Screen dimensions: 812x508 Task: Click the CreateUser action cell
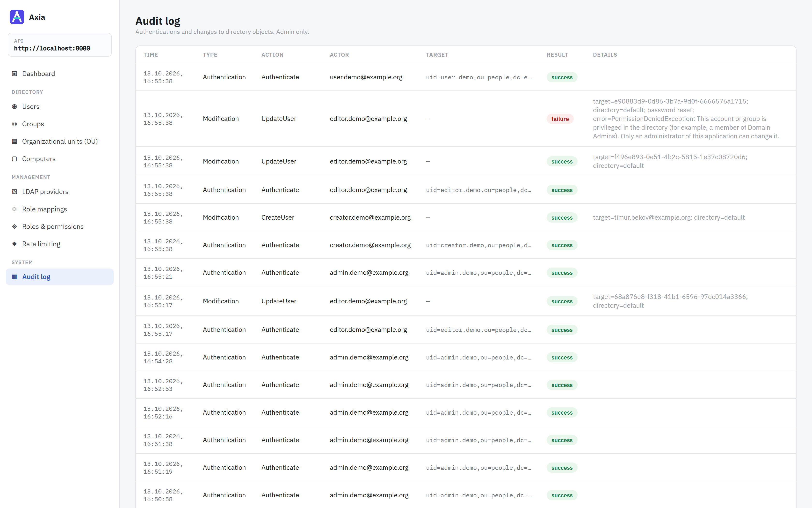click(277, 217)
